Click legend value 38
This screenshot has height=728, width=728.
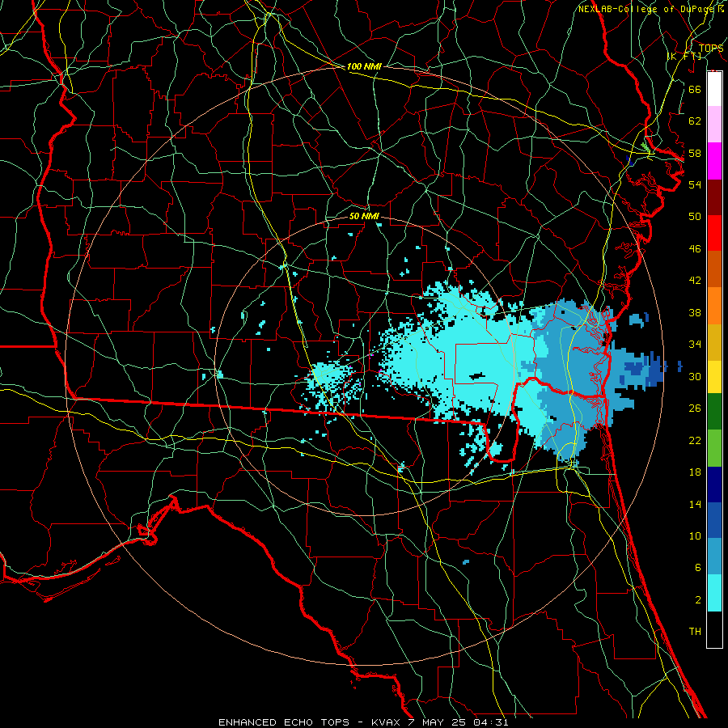[x=695, y=312]
